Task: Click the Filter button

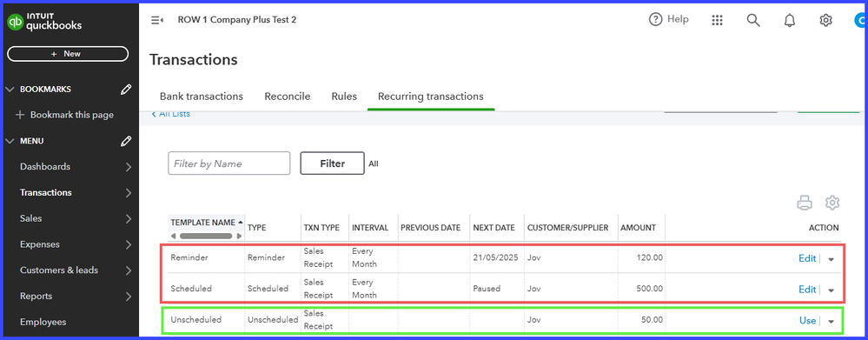Action: 332,163
